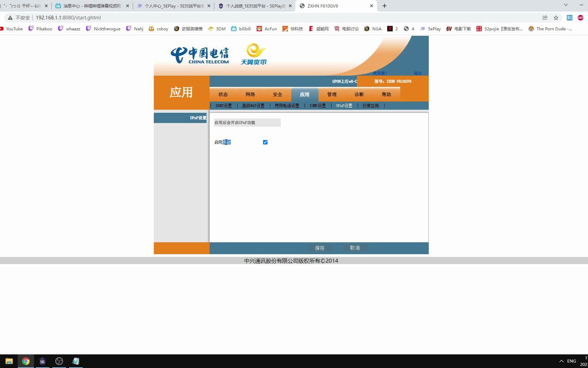Viewport: 588px width, 368px height.
Task: Open the notepad-like app in taskbar
Action: [76, 361]
